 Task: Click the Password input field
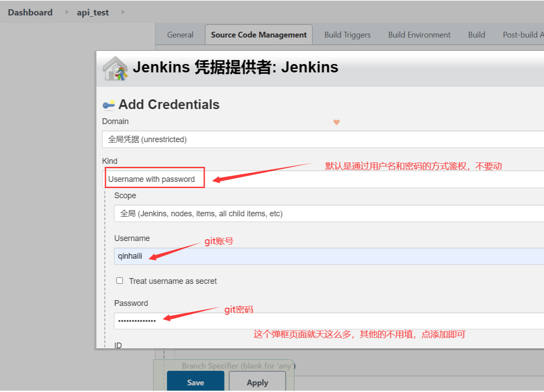329,321
